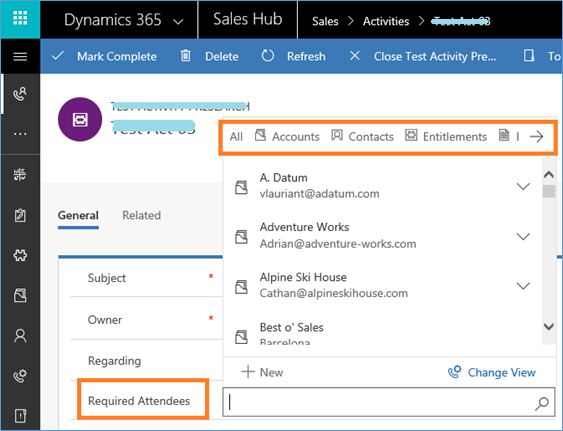Open the app launcher waffle icon
The width and height of the screenshot is (563, 431).
pyautogui.click(x=20, y=18)
